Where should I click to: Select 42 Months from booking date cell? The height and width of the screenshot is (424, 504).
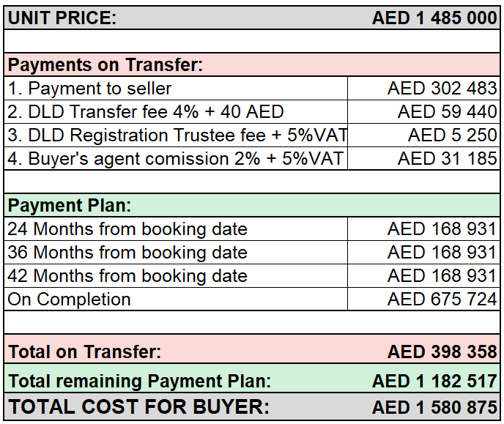tap(176, 276)
